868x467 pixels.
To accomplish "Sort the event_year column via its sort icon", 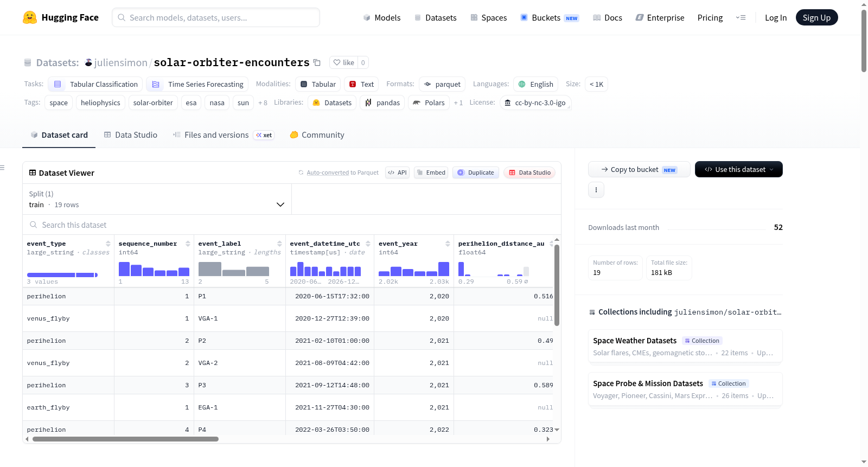I will (448, 244).
